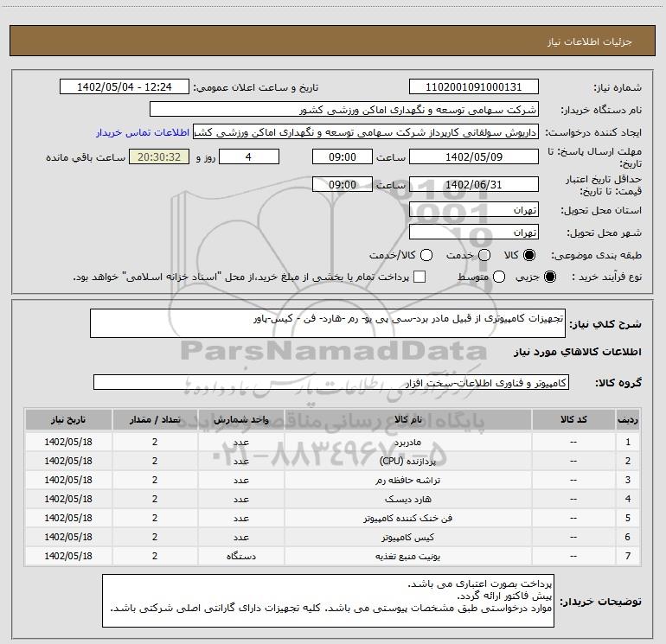666x644 pixels.
Task: Click the announcement date field 1402/05/04 - 12:24
Action: pyautogui.click(x=125, y=87)
